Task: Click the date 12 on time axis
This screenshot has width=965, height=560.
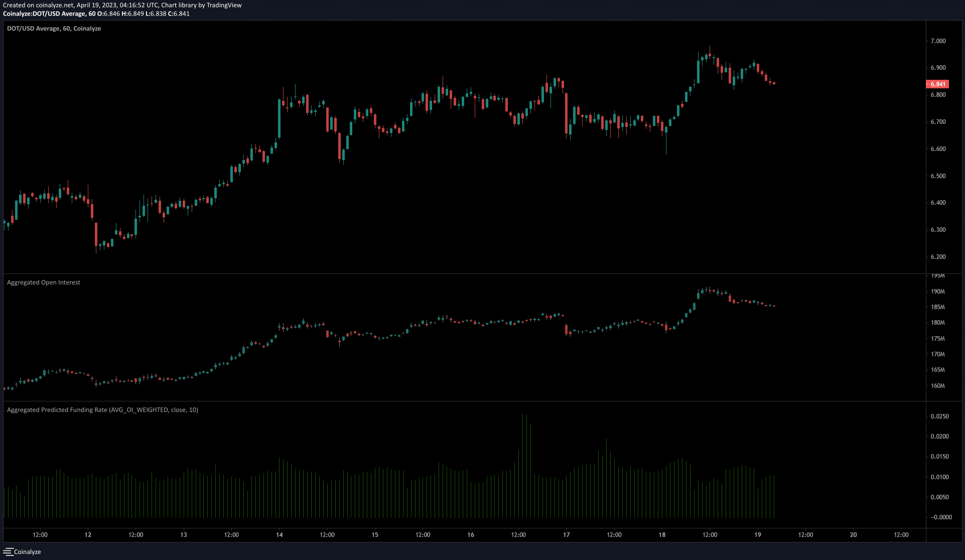Action: coord(88,535)
